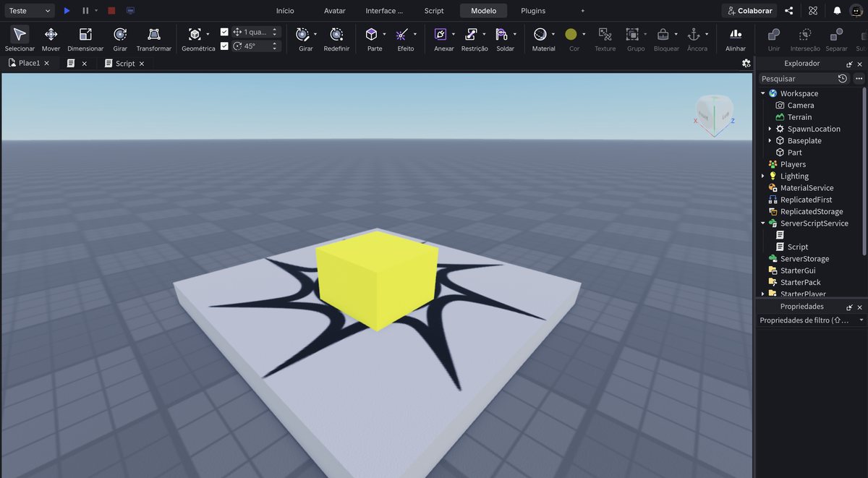This screenshot has height=478, width=868.
Task: Open the Geométrica dropdown arrow
Action: [208, 34]
